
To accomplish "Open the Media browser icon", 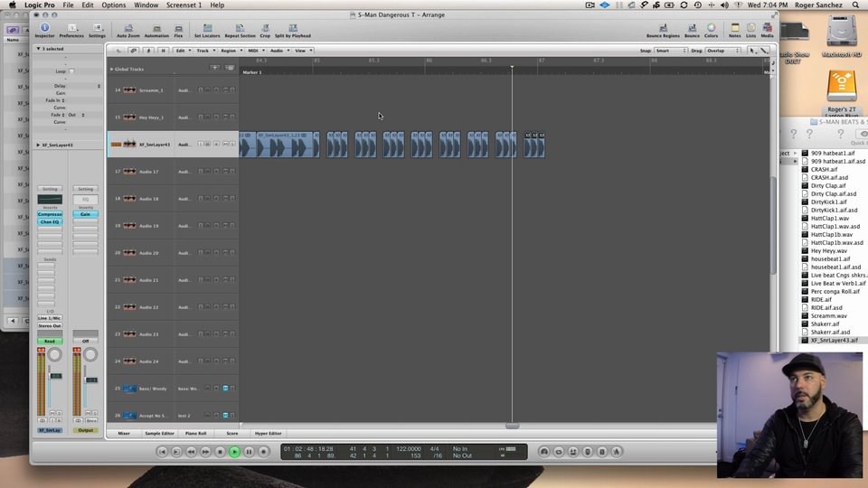I will 768,31.
